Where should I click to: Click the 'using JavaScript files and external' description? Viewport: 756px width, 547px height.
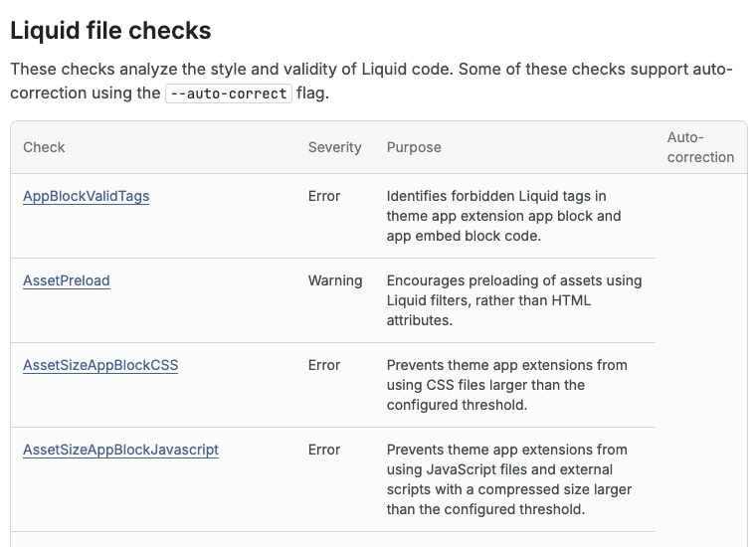pyautogui.click(x=509, y=479)
